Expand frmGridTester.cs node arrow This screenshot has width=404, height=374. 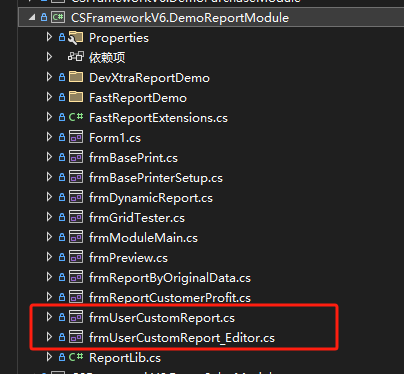[49, 217]
